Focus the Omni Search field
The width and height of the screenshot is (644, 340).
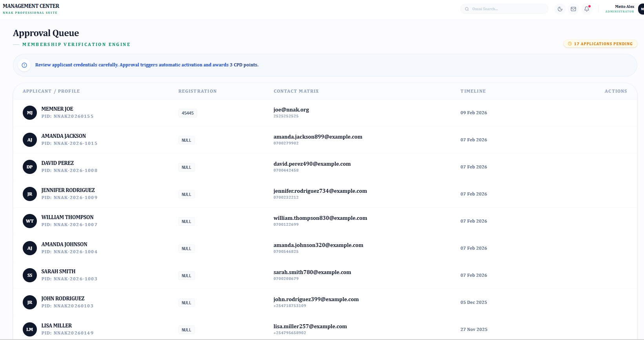pos(504,9)
